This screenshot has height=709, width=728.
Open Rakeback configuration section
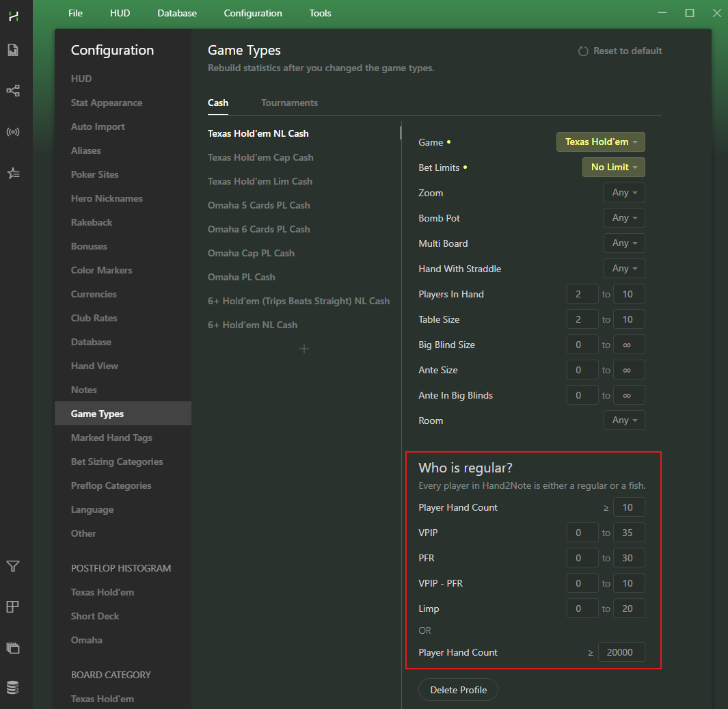pos(92,222)
